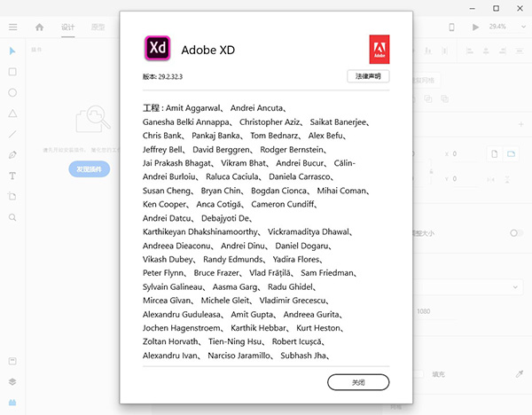The image size is (532, 415).
Task: Click the name Amit Aggarwal
Action: coord(192,108)
